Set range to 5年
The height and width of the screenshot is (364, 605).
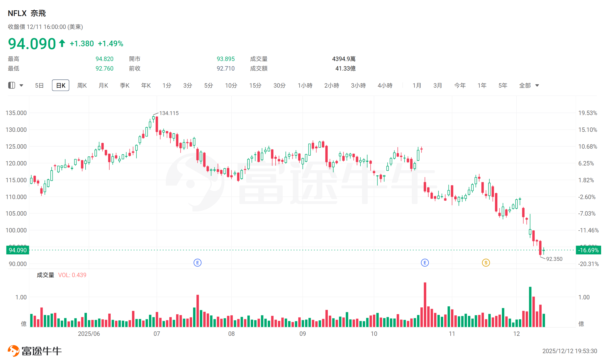503,85
